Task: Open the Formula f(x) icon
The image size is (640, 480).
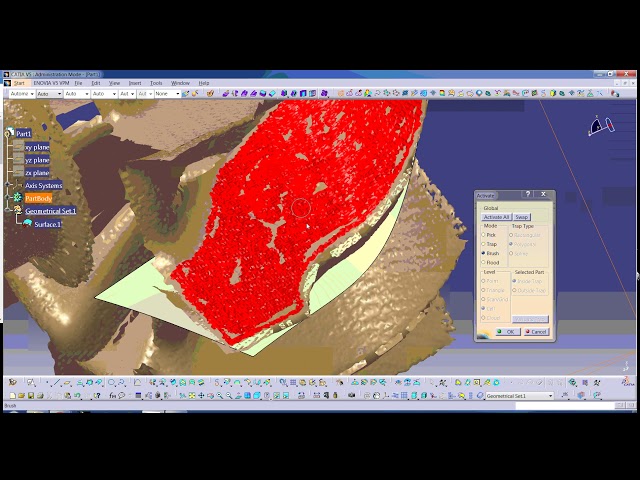Action: [112, 396]
